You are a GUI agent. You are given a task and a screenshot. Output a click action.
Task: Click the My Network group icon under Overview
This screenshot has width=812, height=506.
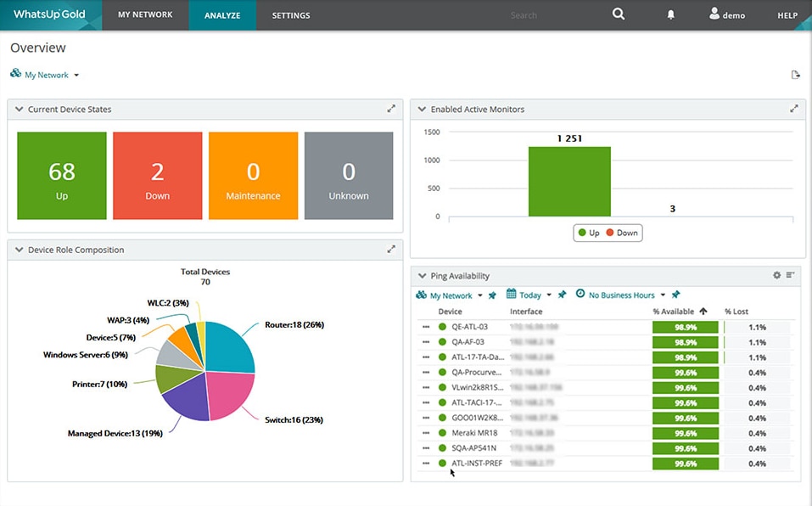[15, 74]
